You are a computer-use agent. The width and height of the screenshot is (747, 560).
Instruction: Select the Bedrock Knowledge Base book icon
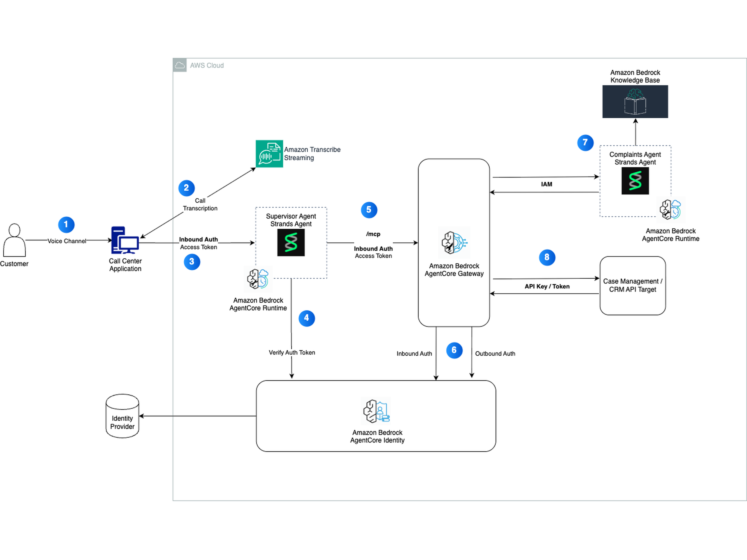click(x=635, y=102)
